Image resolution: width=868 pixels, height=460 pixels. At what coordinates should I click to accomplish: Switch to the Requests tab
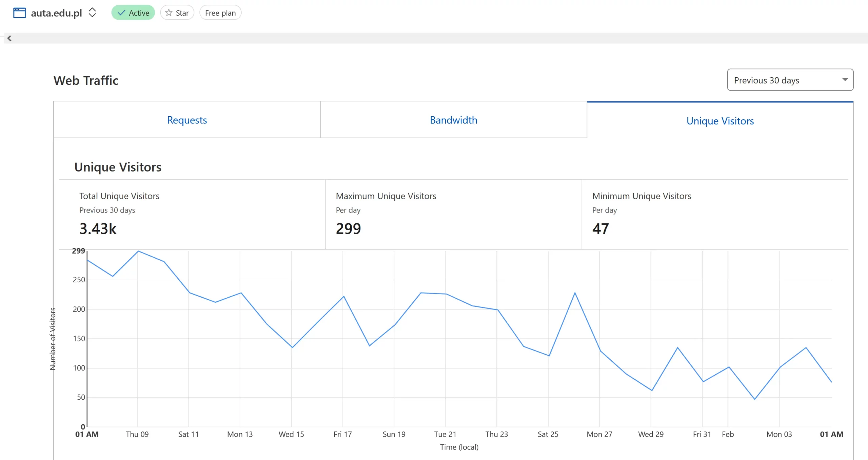(x=187, y=120)
